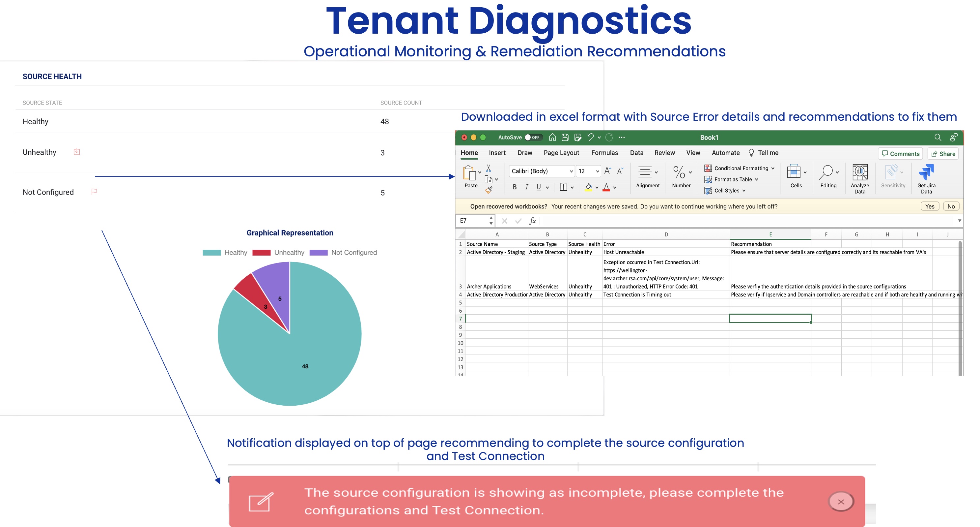This screenshot has width=980, height=527.
Task: Toggle Italic formatting
Action: pyautogui.click(x=526, y=187)
